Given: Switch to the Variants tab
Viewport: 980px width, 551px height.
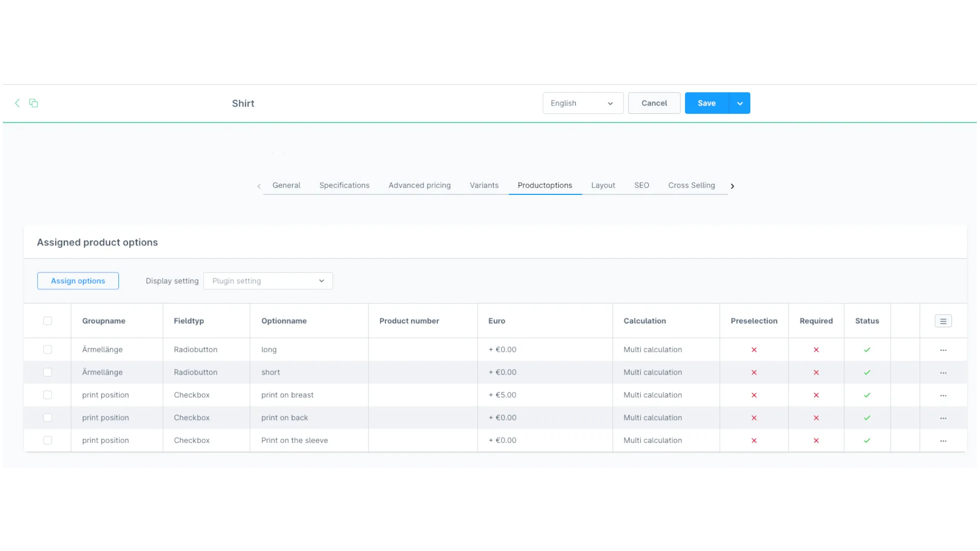Looking at the screenshot, I should pos(484,185).
